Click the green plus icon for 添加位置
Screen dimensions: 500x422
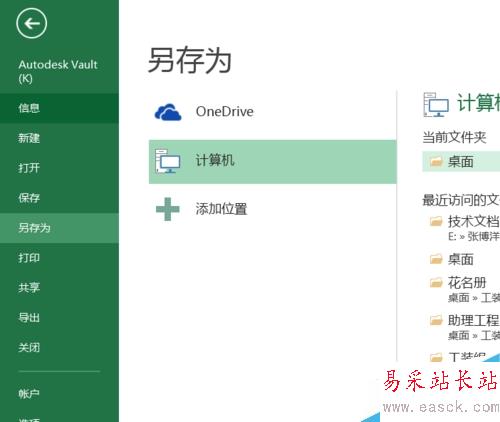coord(168,209)
